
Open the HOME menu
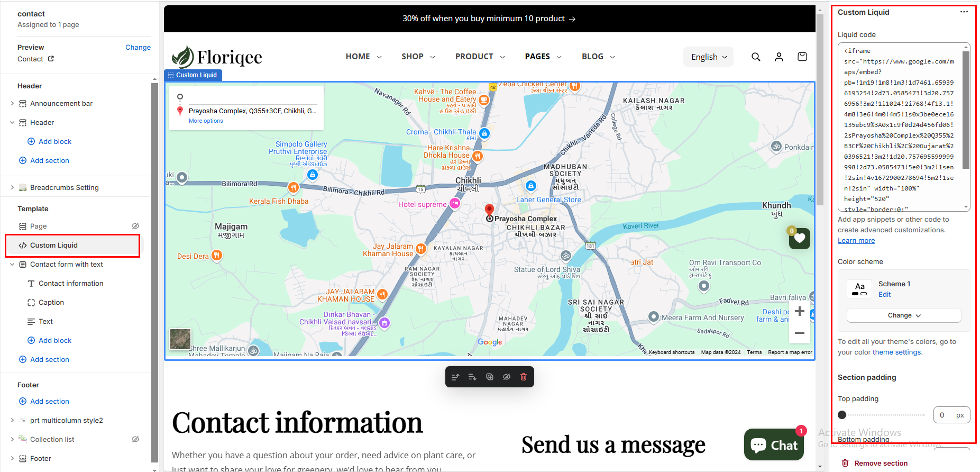tap(363, 57)
